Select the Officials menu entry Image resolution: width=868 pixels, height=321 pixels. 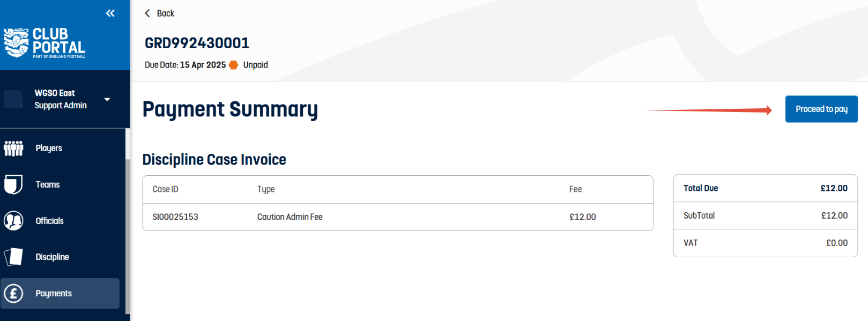pos(49,221)
